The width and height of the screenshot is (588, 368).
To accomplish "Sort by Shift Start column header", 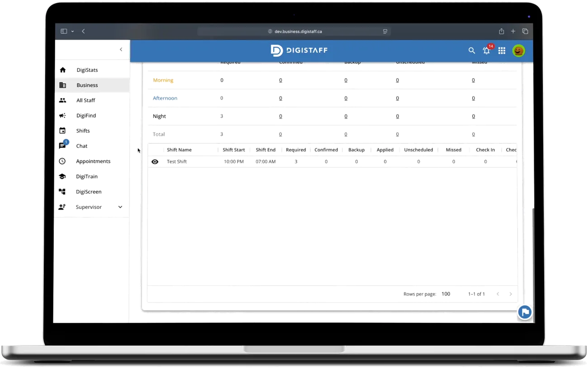I will [x=234, y=150].
